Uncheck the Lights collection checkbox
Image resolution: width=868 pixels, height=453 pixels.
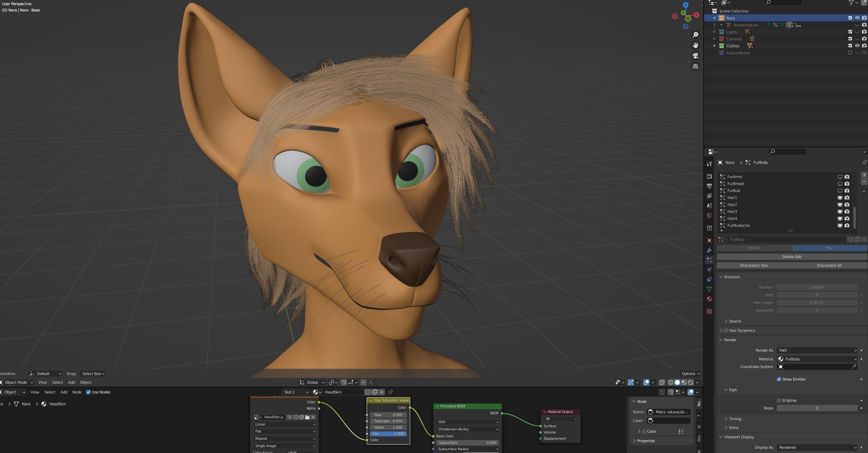click(x=850, y=32)
